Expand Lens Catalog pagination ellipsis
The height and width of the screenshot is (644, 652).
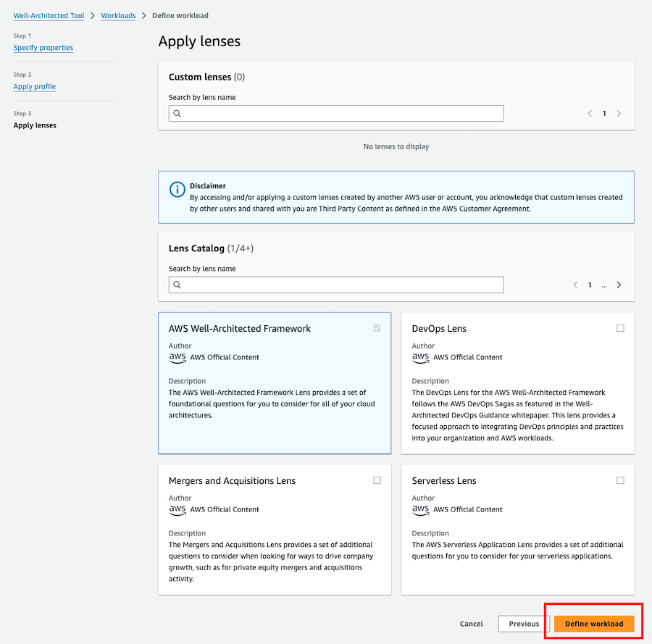click(604, 285)
